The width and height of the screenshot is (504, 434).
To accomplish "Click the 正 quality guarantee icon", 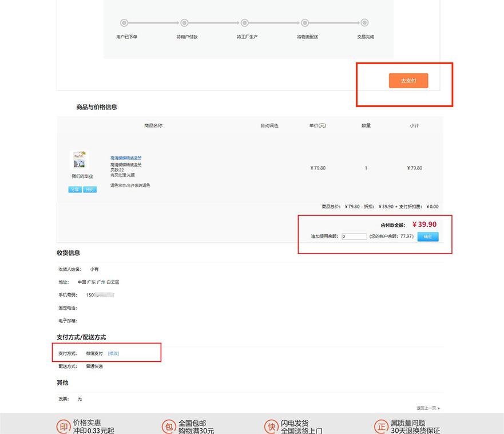I will coord(381,427).
